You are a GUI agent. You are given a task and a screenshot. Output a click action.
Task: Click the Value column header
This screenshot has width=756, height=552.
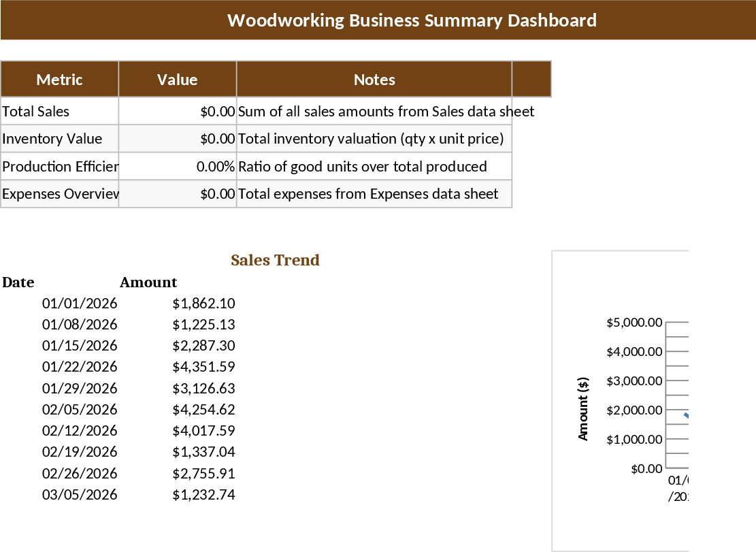[177, 79]
